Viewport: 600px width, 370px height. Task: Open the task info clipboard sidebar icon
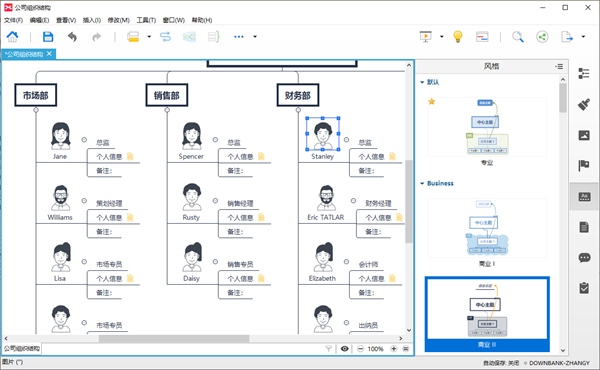point(584,288)
